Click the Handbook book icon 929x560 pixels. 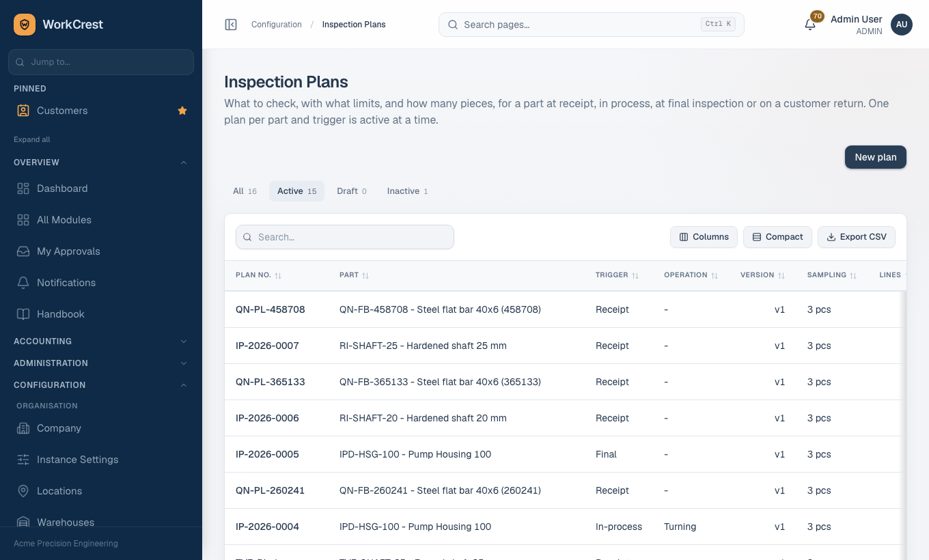point(23,314)
